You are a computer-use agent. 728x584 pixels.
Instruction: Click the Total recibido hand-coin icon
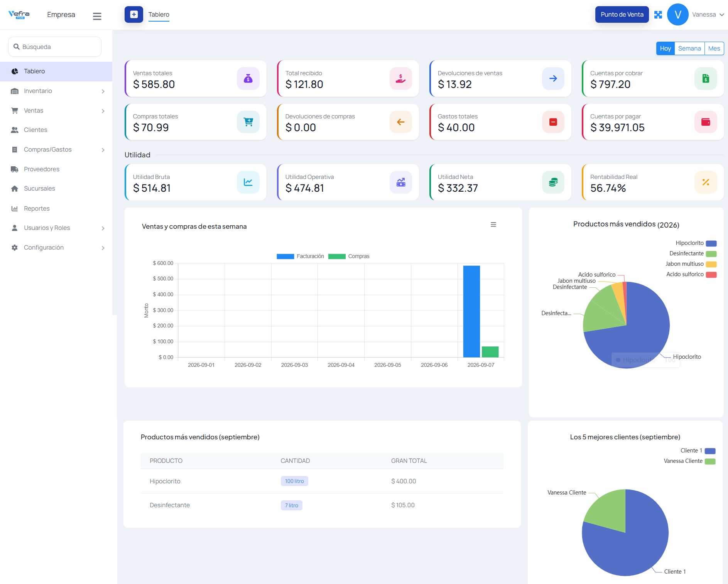[x=401, y=79]
